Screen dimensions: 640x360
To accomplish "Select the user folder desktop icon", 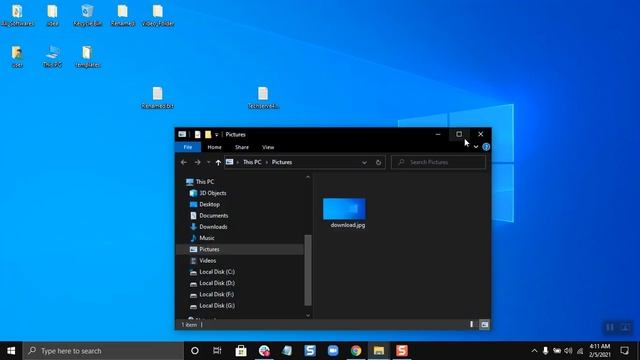I will click(17, 56).
